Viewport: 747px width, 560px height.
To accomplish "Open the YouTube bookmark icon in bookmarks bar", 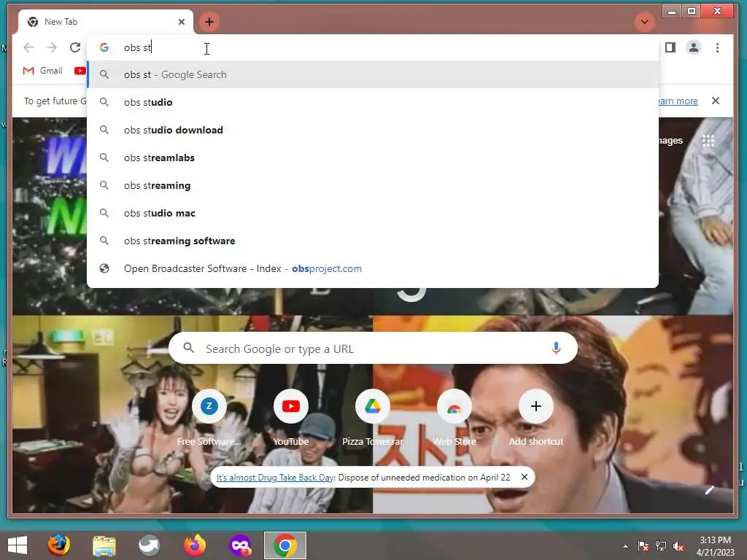I will tap(80, 71).
